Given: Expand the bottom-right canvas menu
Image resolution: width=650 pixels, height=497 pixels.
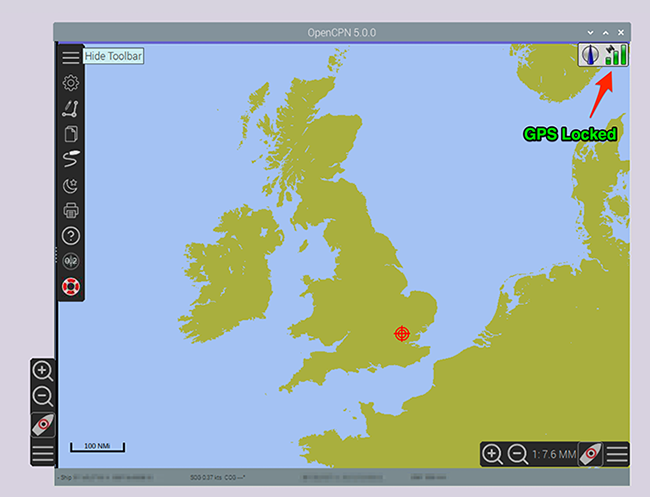Looking at the screenshot, I should 618,454.
